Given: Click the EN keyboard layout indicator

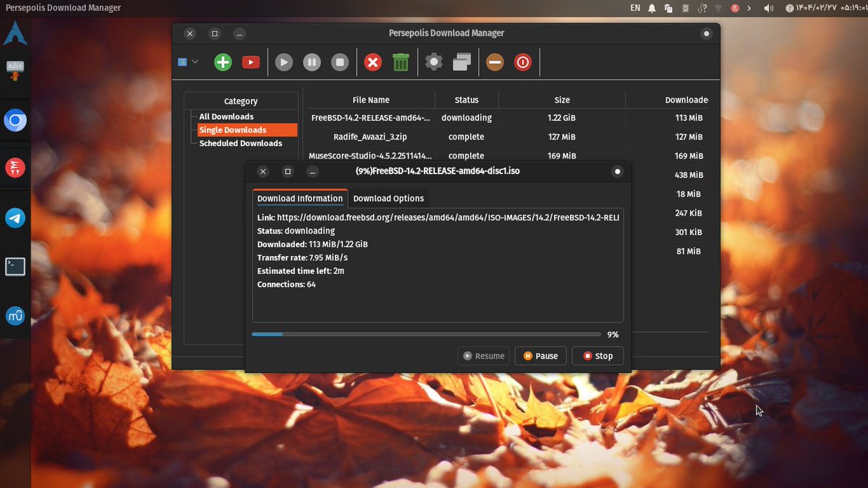Looking at the screenshot, I should (x=635, y=8).
